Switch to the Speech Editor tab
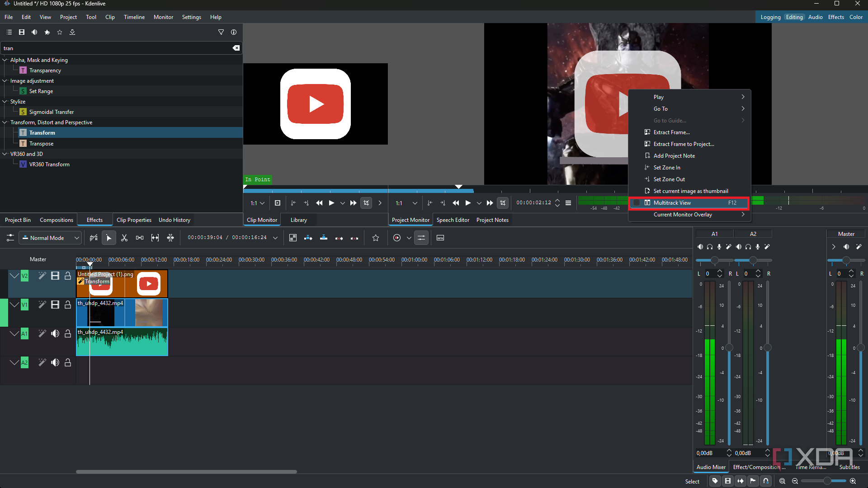Image resolution: width=868 pixels, height=488 pixels. (x=453, y=220)
